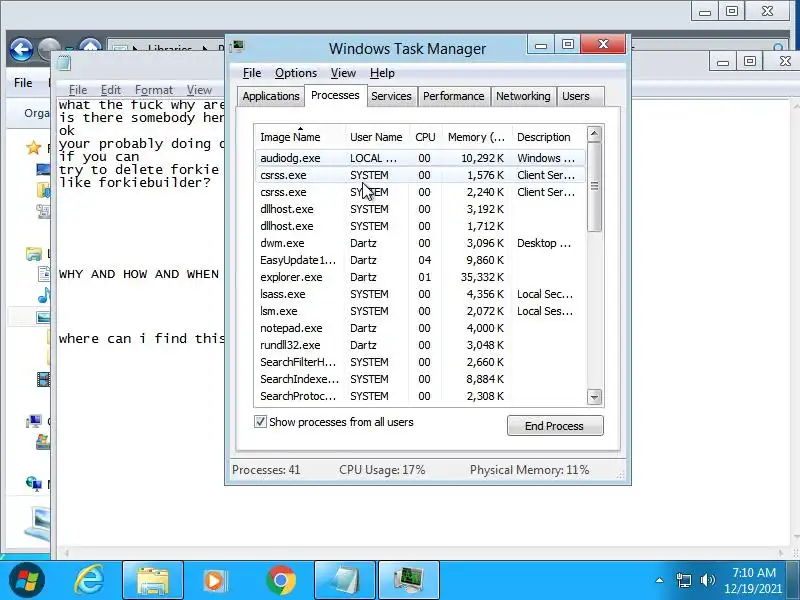Click the Physical Memory: 11% status text

click(x=530, y=470)
